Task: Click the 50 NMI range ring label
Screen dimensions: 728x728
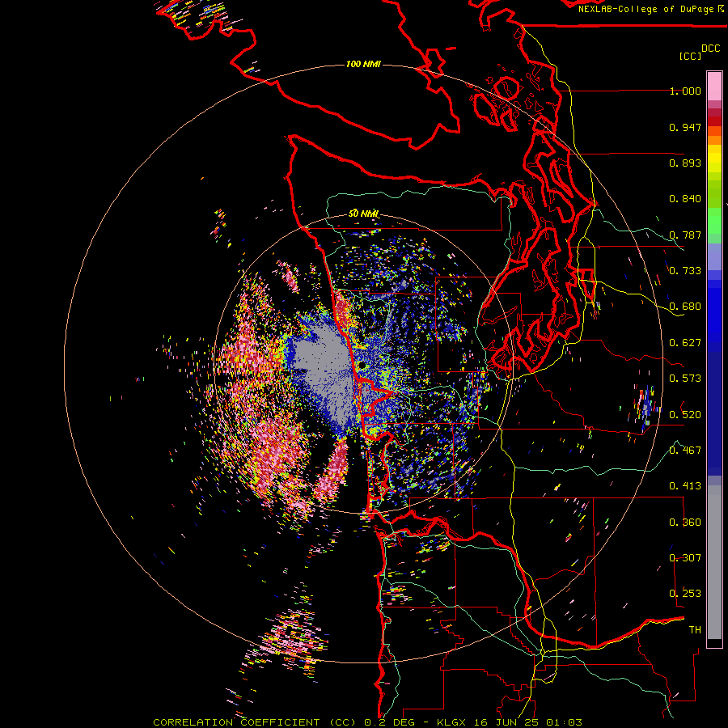Action: tap(363, 214)
